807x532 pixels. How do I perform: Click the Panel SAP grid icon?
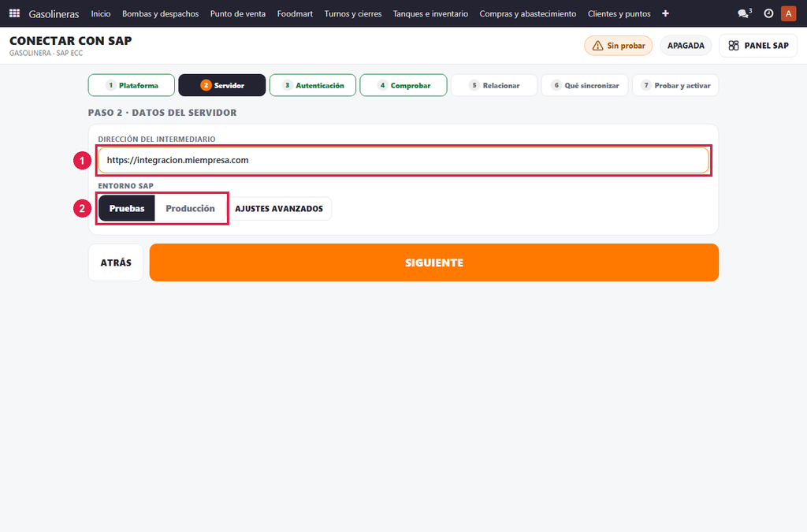tap(734, 46)
